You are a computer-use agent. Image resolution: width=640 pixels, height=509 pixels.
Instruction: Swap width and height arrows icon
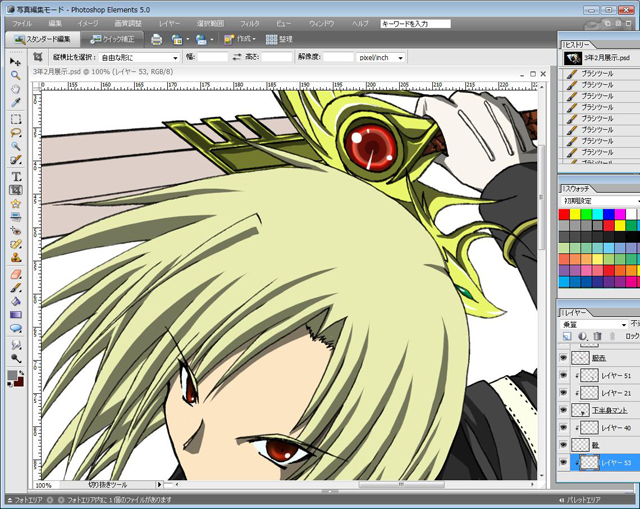(x=237, y=57)
